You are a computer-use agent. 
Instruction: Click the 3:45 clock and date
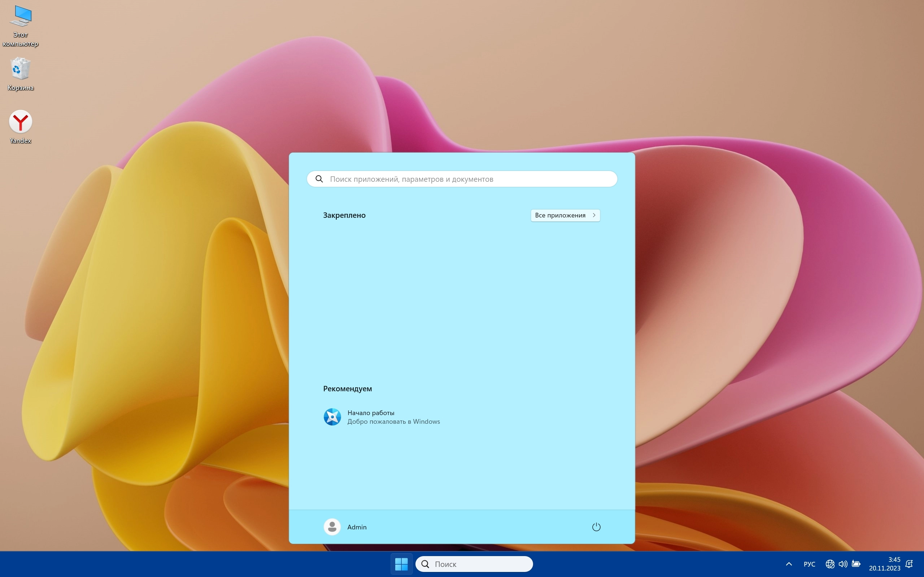pyautogui.click(x=884, y=564)
